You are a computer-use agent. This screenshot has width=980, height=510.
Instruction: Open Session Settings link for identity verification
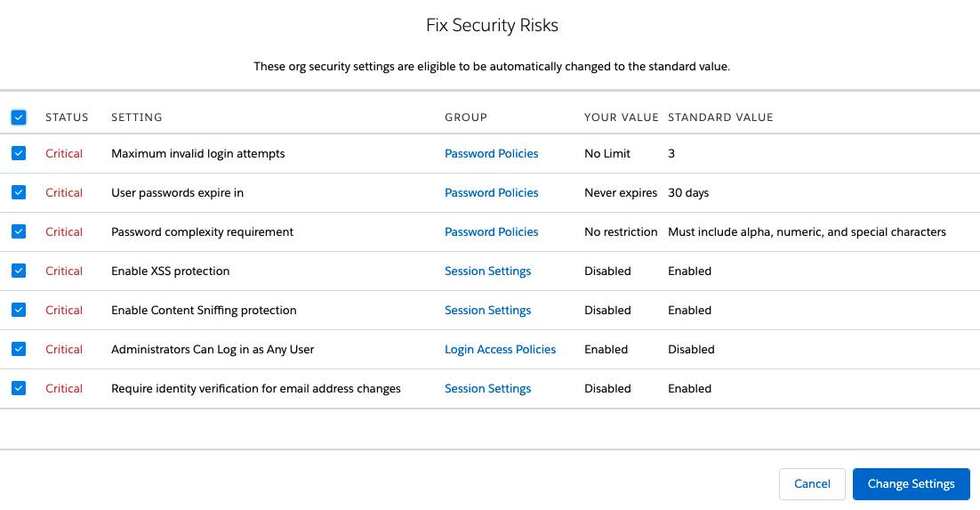click(x=487, y=389)
